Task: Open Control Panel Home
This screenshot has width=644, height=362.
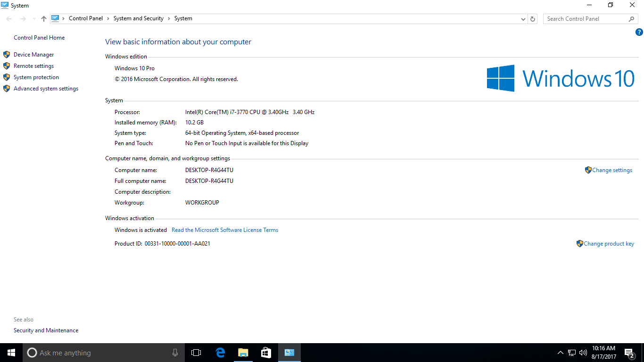Action: [x=39, y=38]
